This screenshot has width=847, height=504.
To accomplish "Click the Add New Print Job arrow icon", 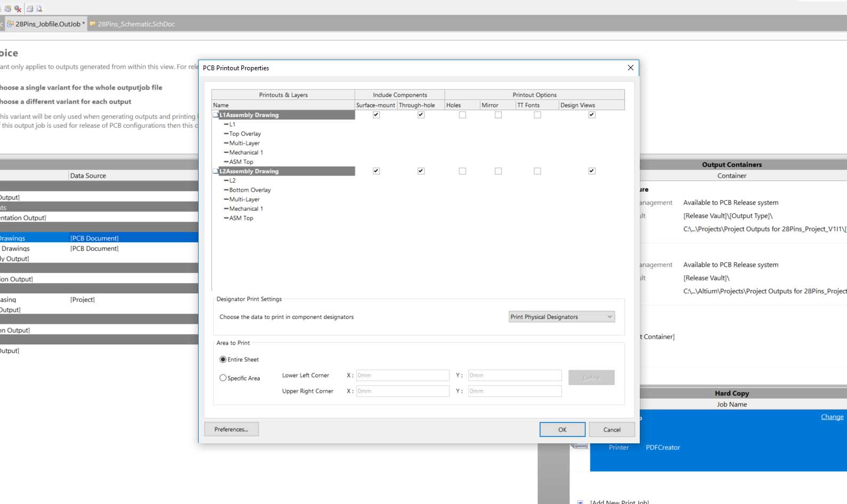I will (580, 502).
